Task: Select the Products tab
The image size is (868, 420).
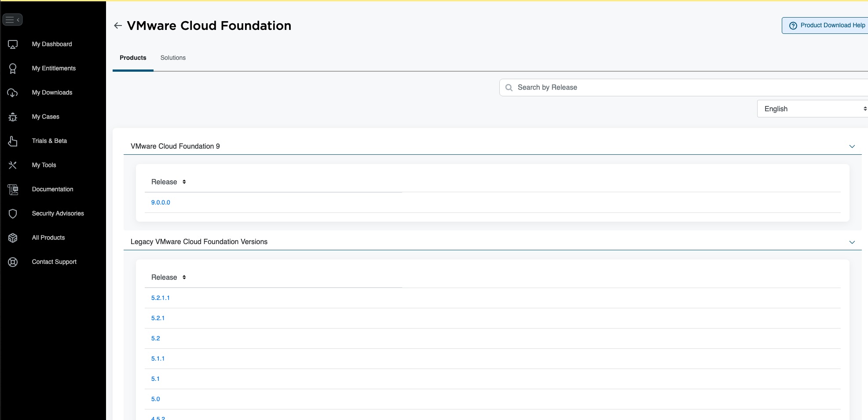Action: tap(133, 58)
